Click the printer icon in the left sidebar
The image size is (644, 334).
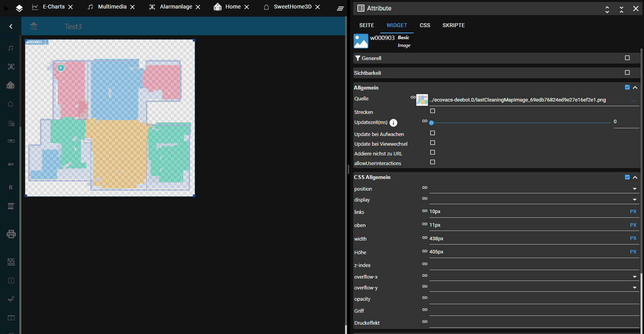point(11,234)
